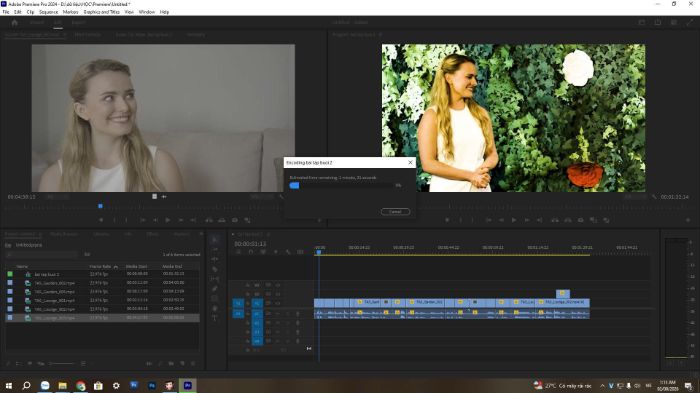Select the Pen tool
The image size is (700, 393).
215,289
